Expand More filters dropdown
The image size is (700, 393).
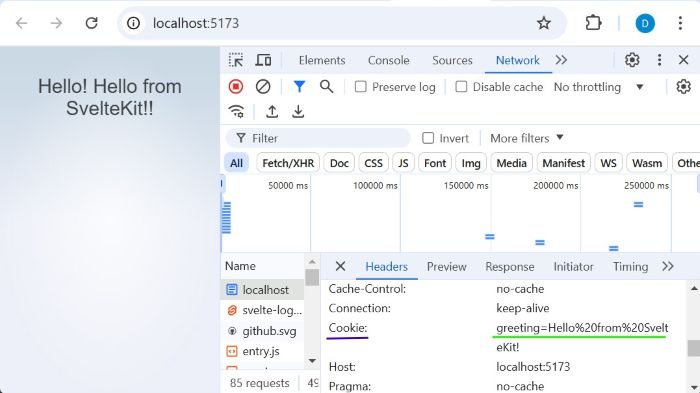pyautogui.click(x=527, y=138)
